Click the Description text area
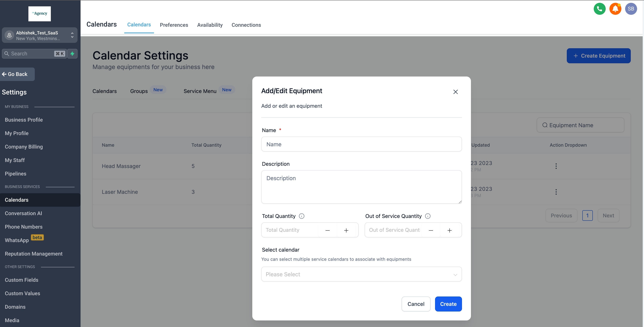The height and width of the screenshot is (327, 644). coord(361,187)
